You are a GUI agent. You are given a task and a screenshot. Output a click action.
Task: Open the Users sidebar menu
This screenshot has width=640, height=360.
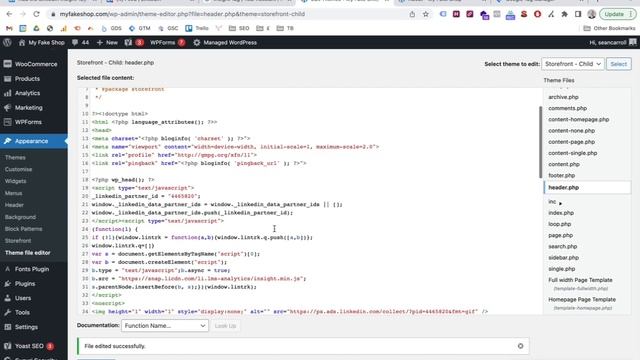coord(34,298)
